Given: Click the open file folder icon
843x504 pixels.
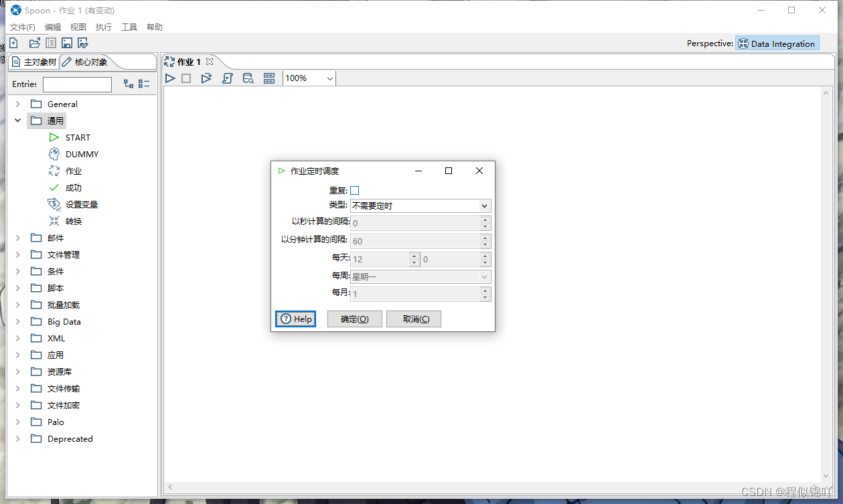Looking at the screenshot, I should [x=35, y=43].
